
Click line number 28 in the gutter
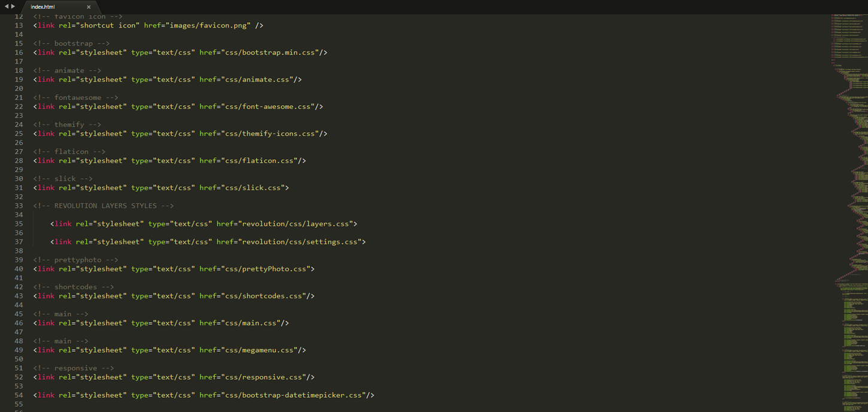coord(19,160)
